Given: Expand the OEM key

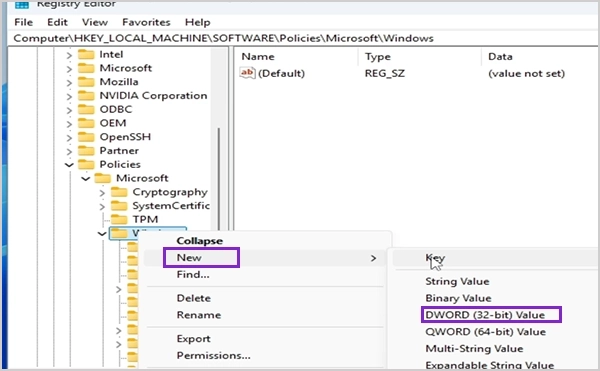Looking at the screenshot, I should (x=69, y=124).
